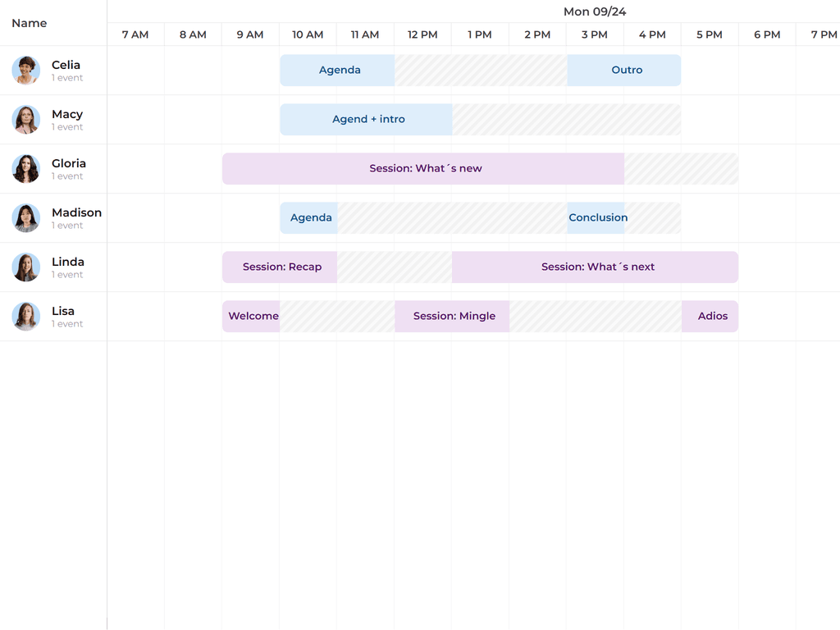Image resolution: width=840 pixels, height=630 pixels.
Task: Click Linda's profile avatar
Action: coord(25,267)
